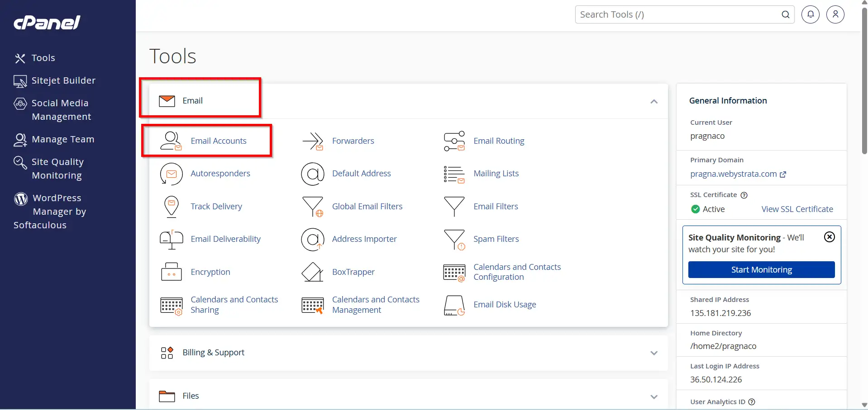The image size is (868, 410).
Task: Click the Address Importer icon
Action: 313,240
